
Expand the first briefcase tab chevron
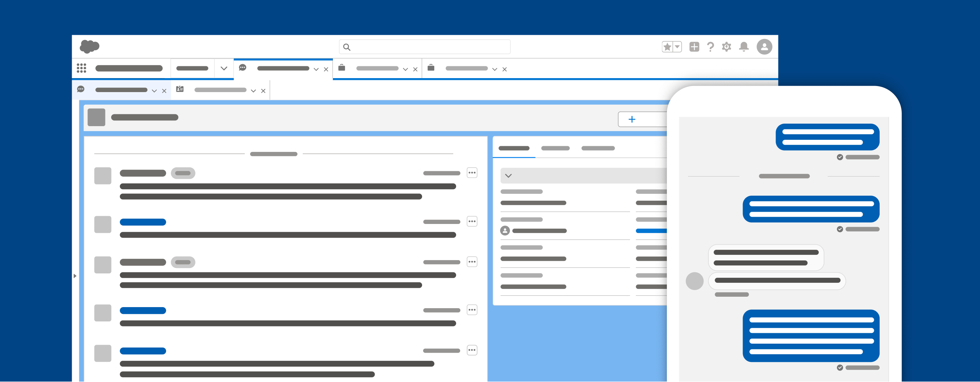coord(405,69)
